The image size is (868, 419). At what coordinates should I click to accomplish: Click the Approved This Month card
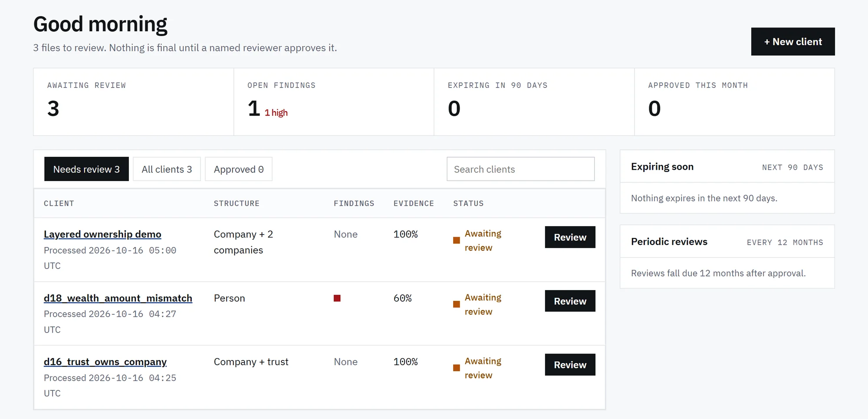[x=734, y=102]
